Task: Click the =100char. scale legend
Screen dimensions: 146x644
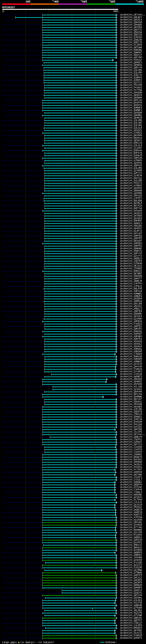Action: click(x=108, y=642)
